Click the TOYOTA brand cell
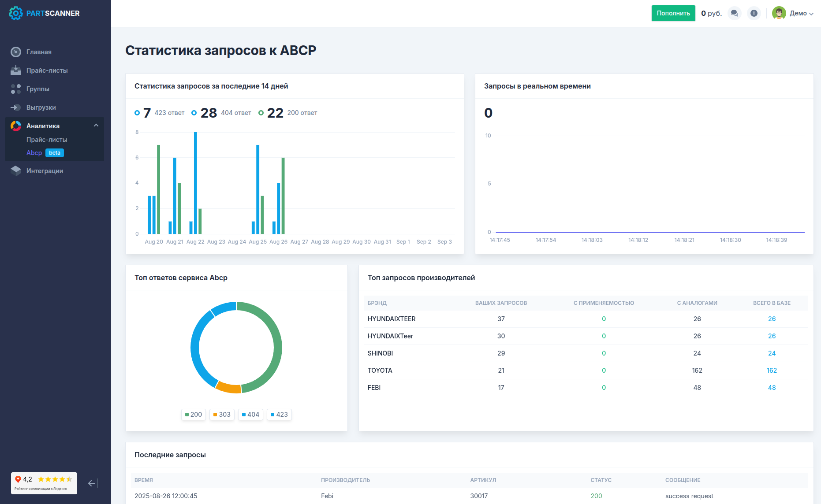The height and width of the screenshot is (504, 821). [380, 371]
